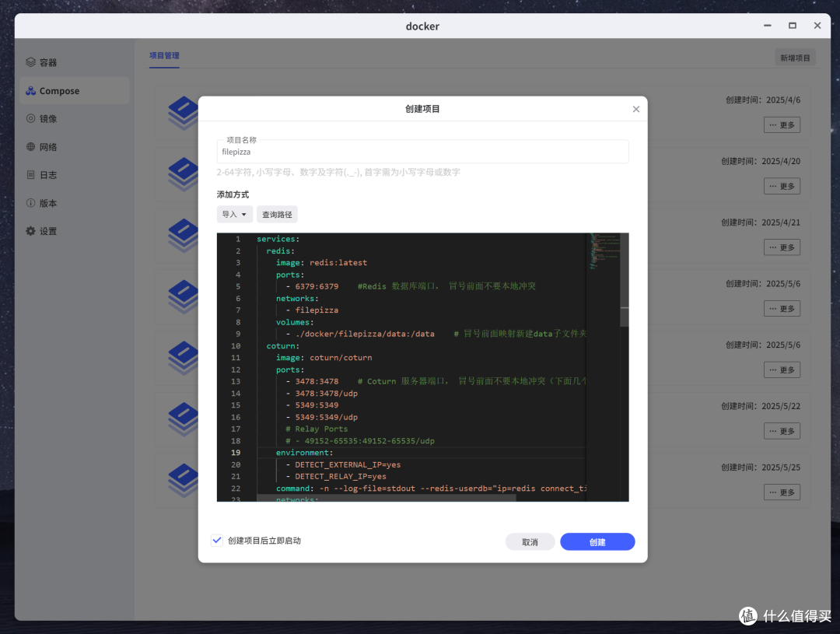Click the 查询路径 button

click(277, 215)
